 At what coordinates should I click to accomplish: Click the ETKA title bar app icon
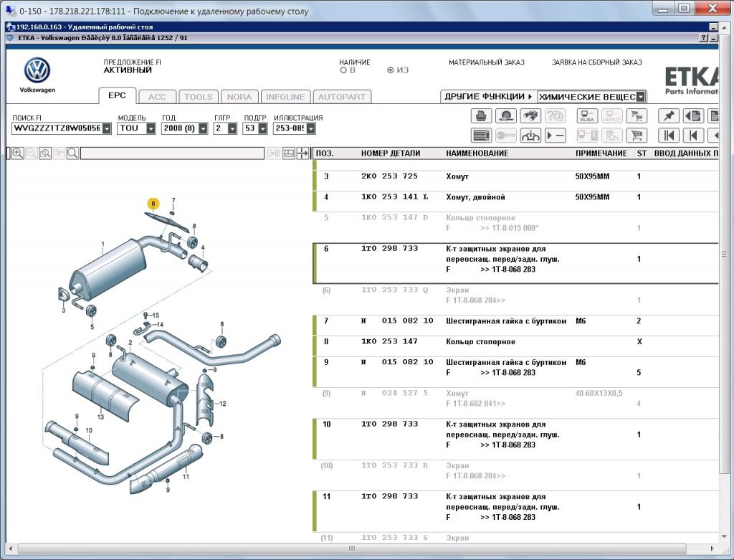(10, 38)
